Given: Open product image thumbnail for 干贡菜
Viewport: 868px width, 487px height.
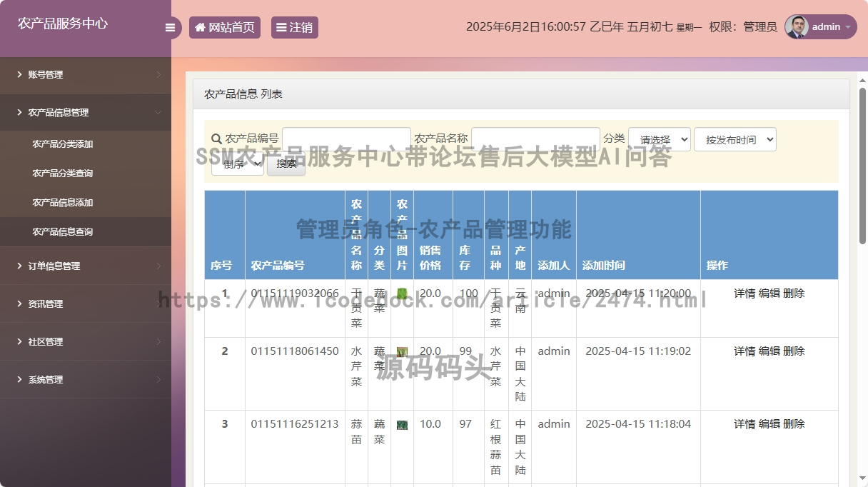Looking at the screenshot, I should [402, 293].
